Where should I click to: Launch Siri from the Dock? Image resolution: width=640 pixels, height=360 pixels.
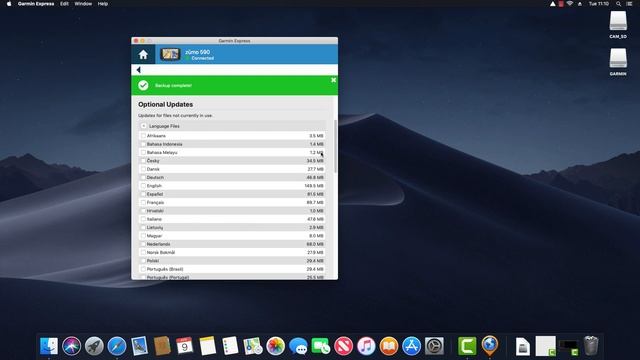pyautogui.click(x=71, y=346)
